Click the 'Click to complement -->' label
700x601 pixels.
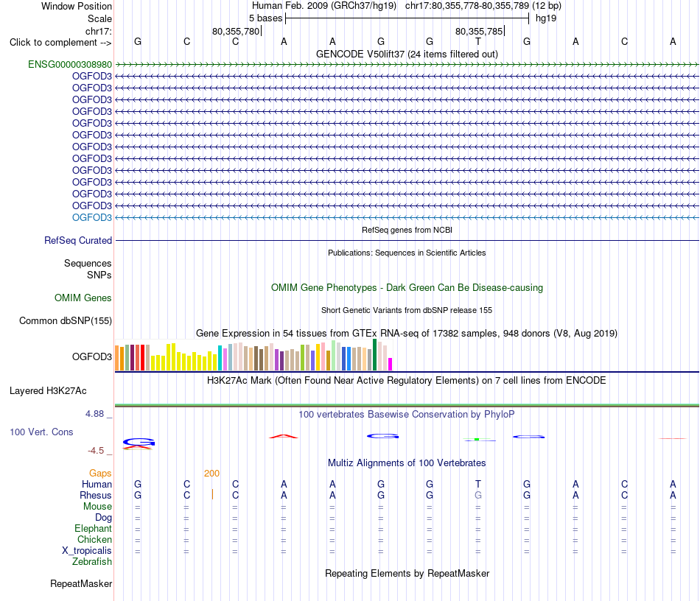tap(60, 43)
